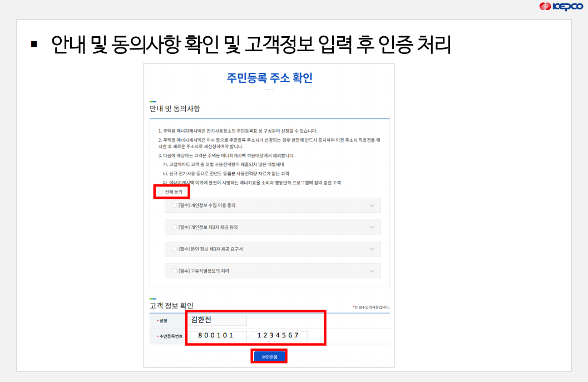The height and width of the screenshot is (382, 588).
Task: Expand the 개인정보 제3자 제공 동의 details chevron
Action: point(373,227)
